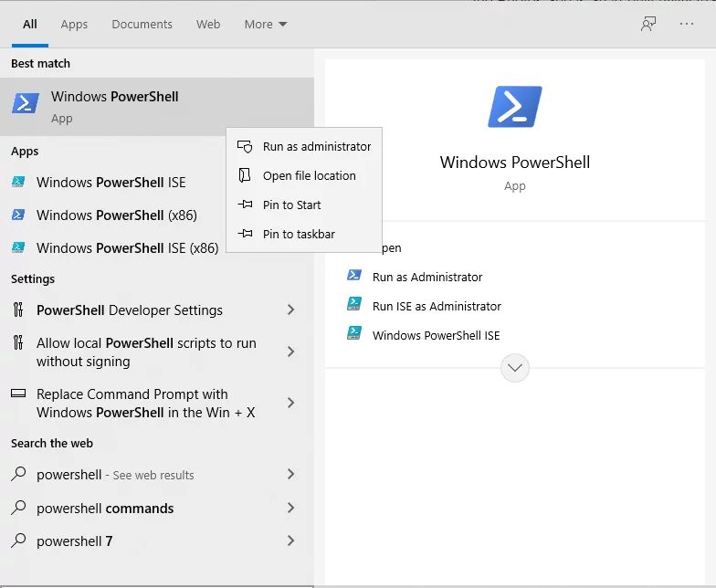
Task: Click tools icon beside Allow local PowerShell scripts
Action: 18,342
